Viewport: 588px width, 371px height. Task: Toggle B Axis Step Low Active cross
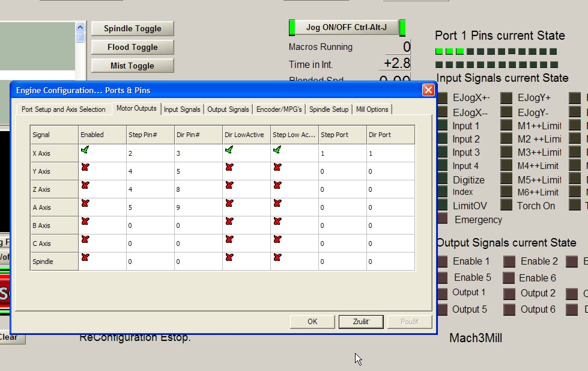pos(277,222)
